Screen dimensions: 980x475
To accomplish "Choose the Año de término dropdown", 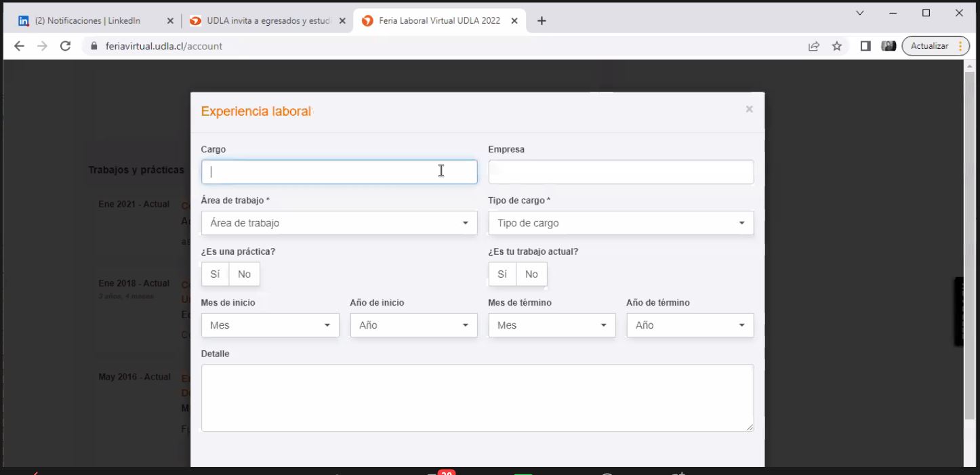I will [689, 325].
